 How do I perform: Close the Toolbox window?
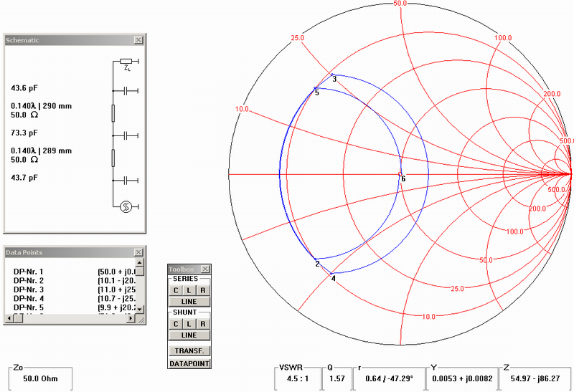(206, 269)
